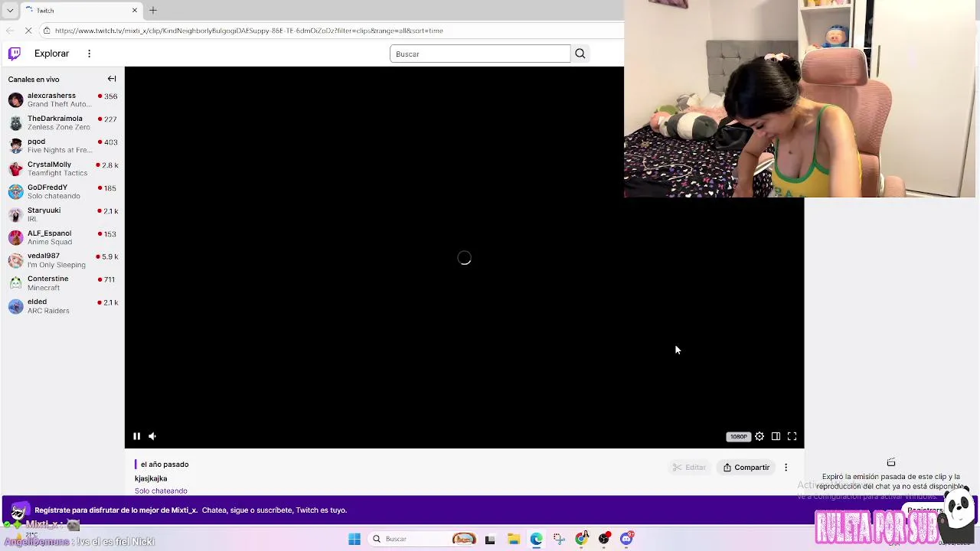The height and width of the screenshot is (551, 980).
Task: Open a new browser tab
Action: point(153,10)
